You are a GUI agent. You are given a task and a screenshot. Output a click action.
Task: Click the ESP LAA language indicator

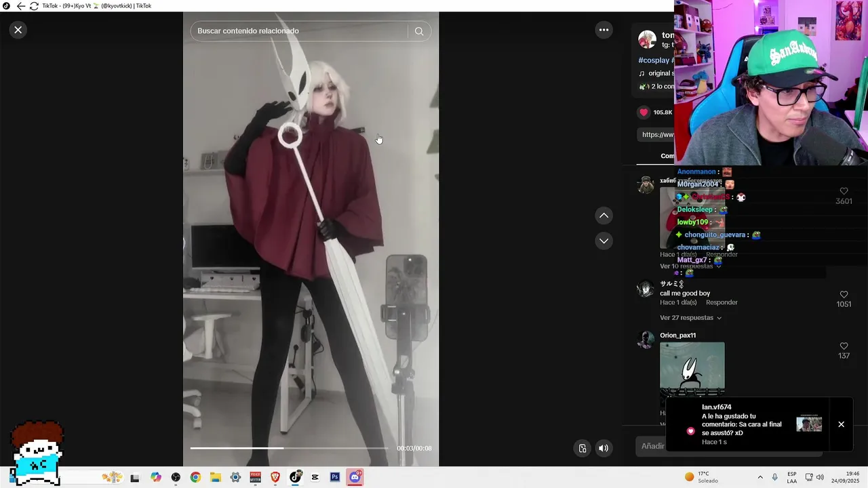tap(792, 477)
